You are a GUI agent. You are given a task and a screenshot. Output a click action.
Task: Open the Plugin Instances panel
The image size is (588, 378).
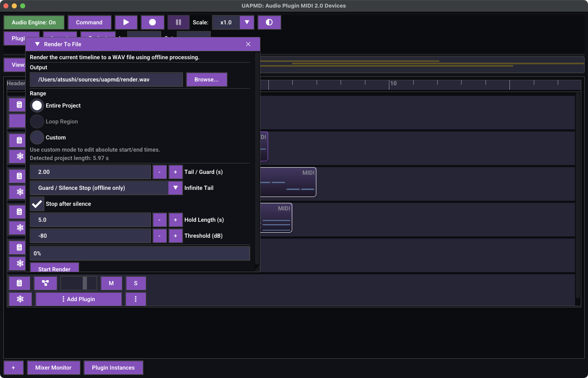click(x=113, y=367)
